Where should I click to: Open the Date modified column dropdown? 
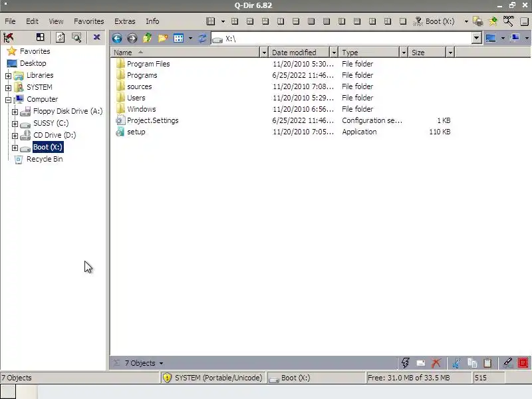[x=334, y=53]
